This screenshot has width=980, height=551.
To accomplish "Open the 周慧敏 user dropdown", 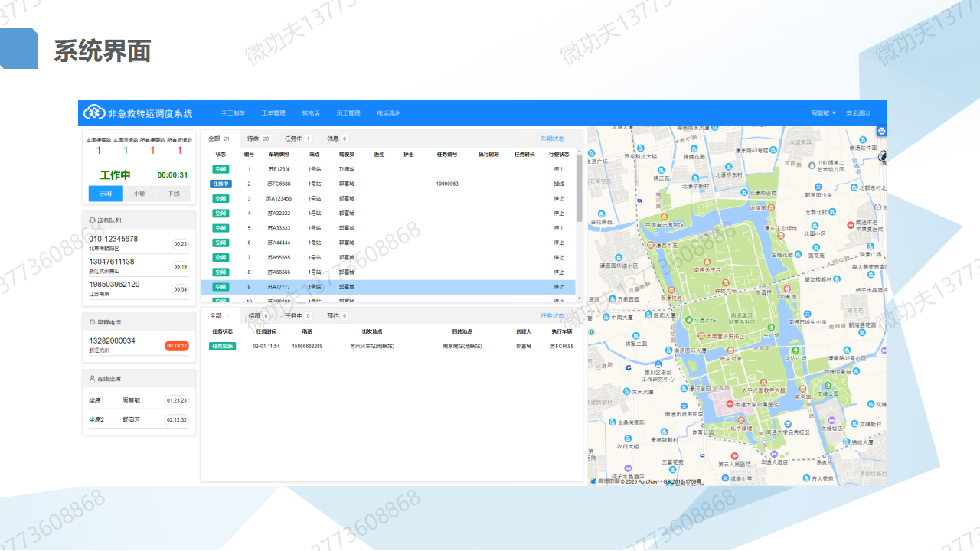I will [x=824, y=113].
